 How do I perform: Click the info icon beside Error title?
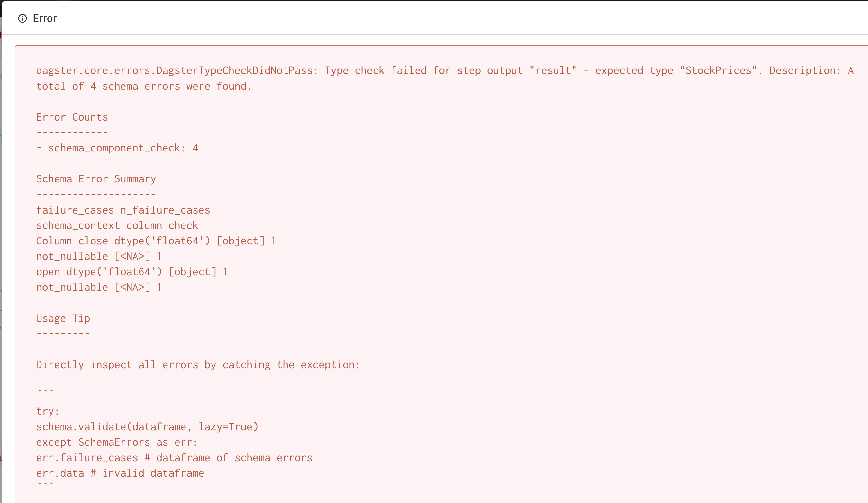[x=23, y=18]
